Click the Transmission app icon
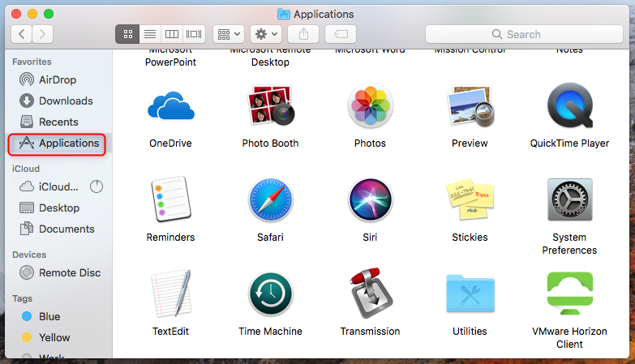635x364 pixels. (370, 293)
